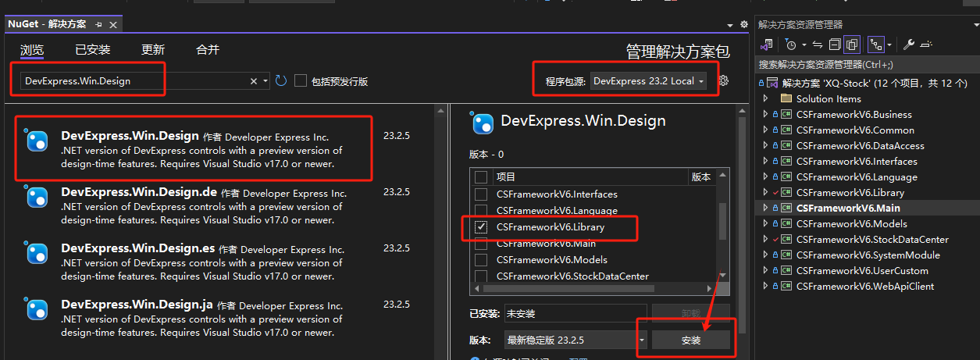Viewport: 980px width, 360px height.
Task: Toggle select-all projects checkbox in header
Action: 481,177
